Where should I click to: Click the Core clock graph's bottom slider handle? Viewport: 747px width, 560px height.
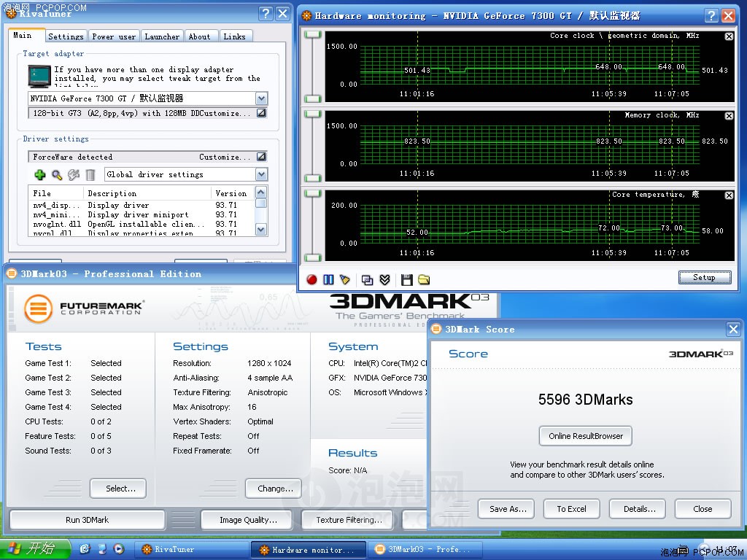coord(313,98)
